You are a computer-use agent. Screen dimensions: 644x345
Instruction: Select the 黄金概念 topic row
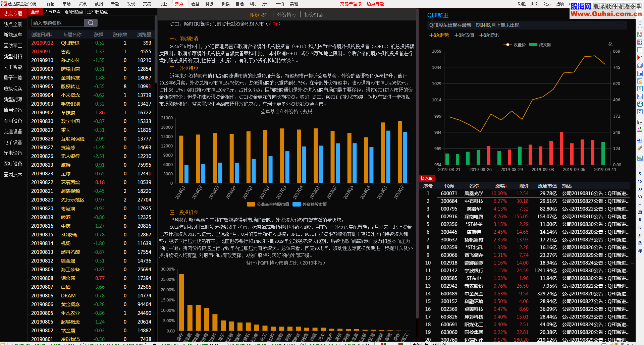pos(91,304)
